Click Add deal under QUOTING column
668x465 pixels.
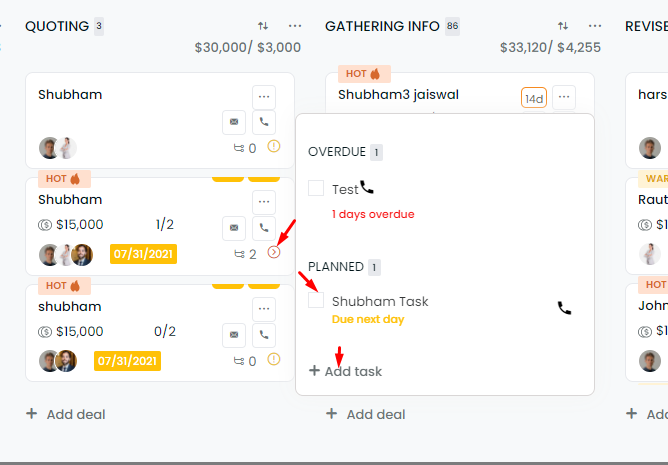[x=66, y=414]
